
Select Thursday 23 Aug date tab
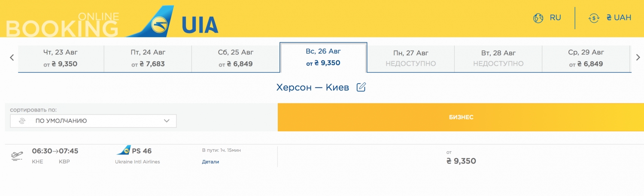(61, 58)
